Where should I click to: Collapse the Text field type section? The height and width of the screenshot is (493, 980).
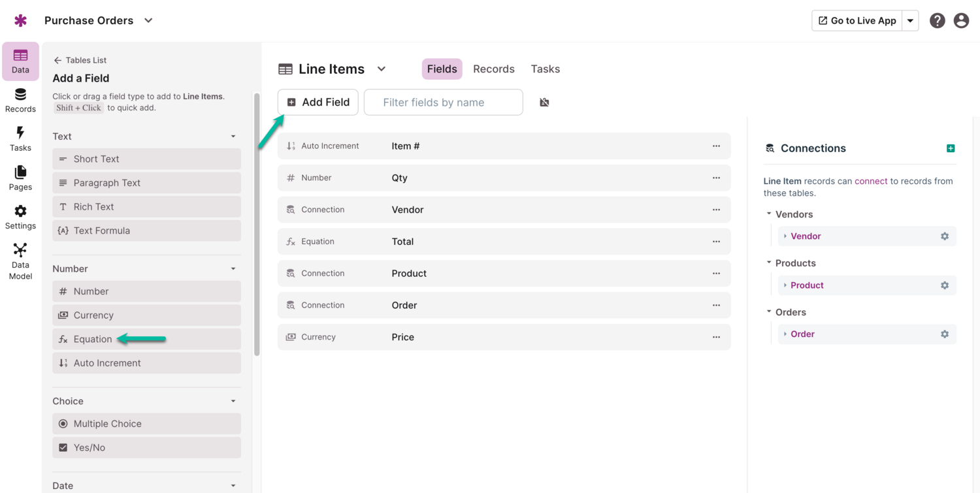pos(233,136)
